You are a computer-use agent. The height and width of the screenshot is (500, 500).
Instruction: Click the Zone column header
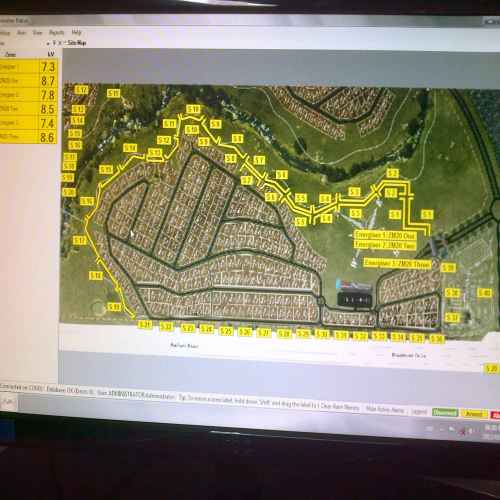click(10, 54)
